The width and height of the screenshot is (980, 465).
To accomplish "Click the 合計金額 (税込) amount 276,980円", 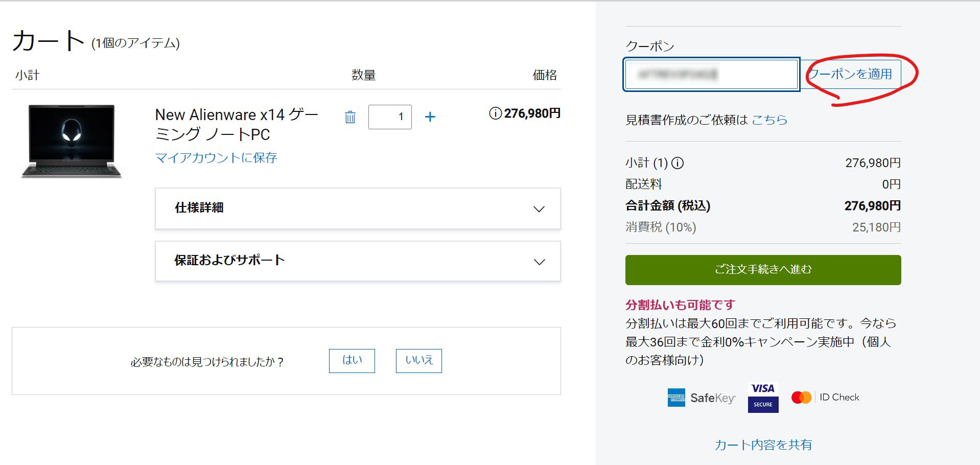I will click(872, 206).
